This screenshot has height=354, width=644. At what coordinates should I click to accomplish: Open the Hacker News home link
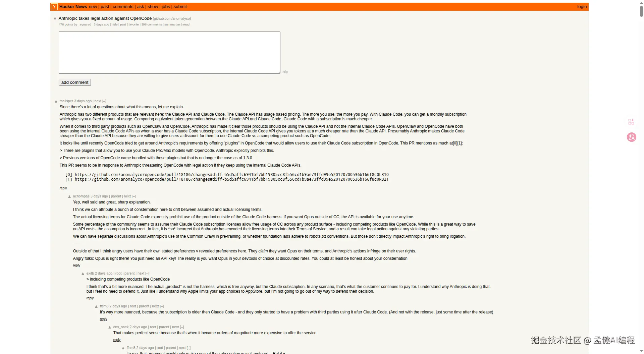[x=73, y=7]
